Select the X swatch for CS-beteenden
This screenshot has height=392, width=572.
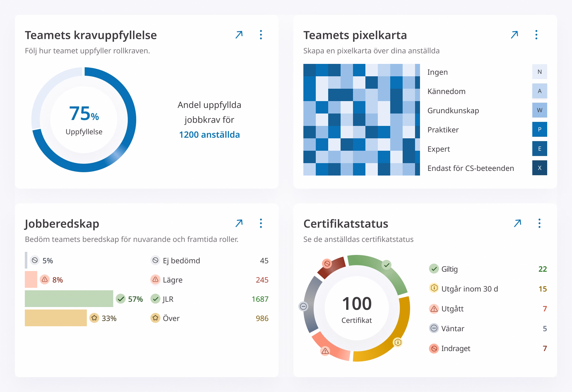coord(540,168)
